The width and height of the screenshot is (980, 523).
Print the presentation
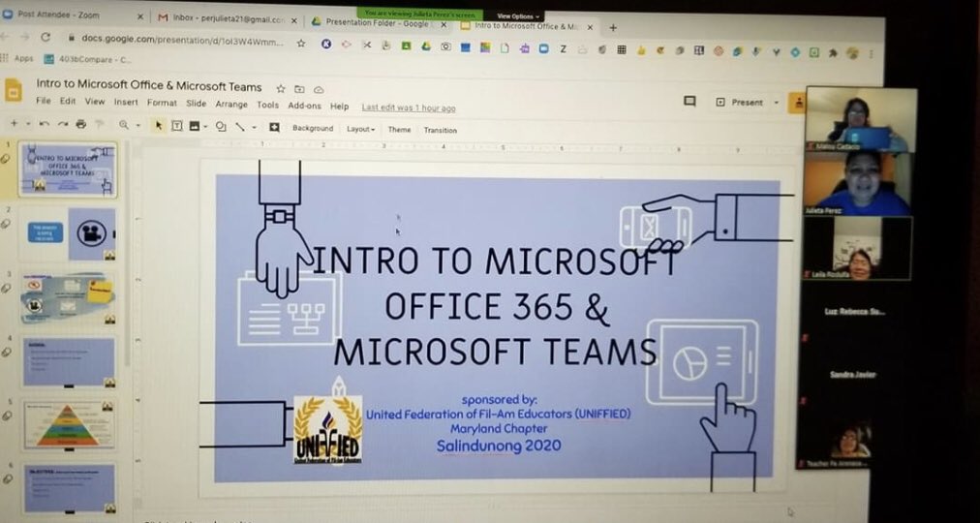click(x=80, y=124)
